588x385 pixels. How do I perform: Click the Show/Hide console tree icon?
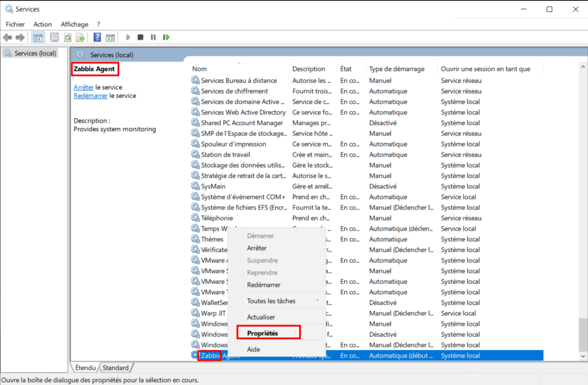pyautogui.click(x=37, y=37)
